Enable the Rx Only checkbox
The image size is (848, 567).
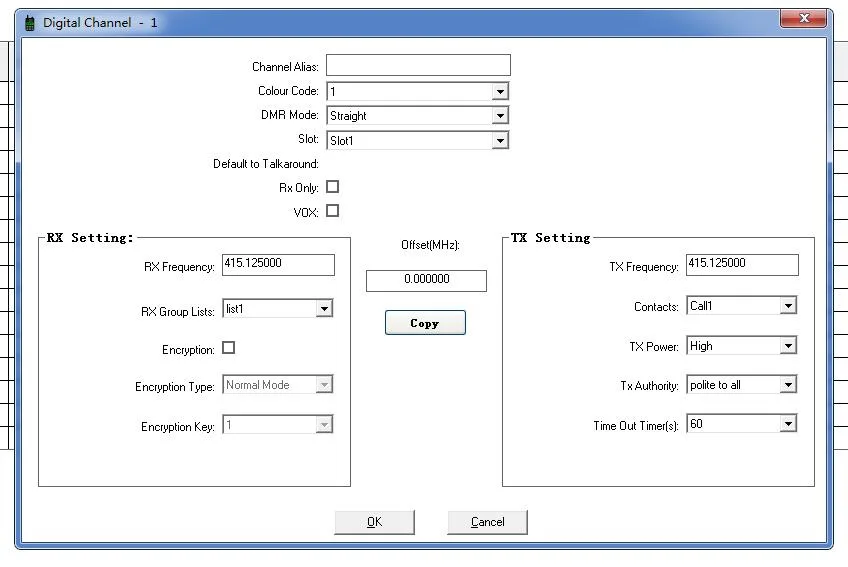click(x=333, y=187)
